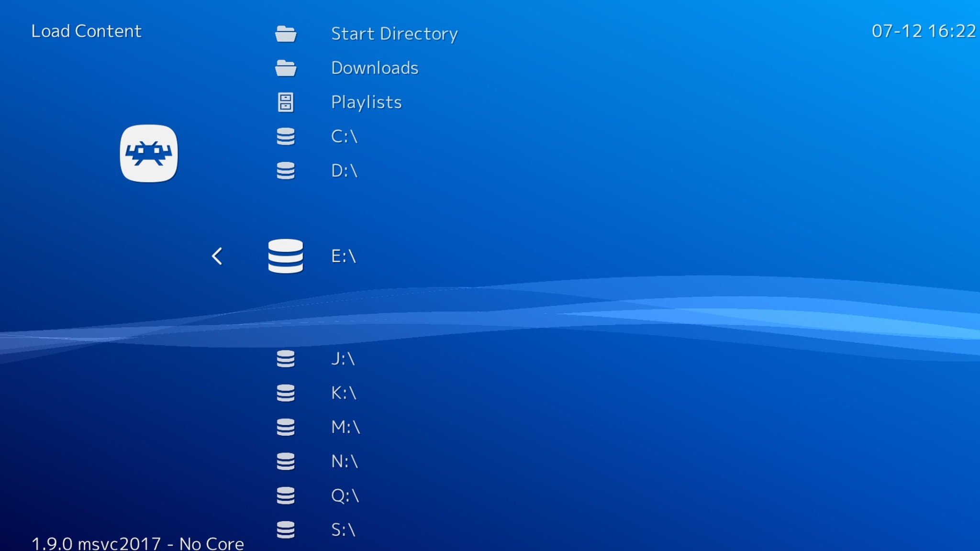Click the Downloads folder icon

[286, 68]
